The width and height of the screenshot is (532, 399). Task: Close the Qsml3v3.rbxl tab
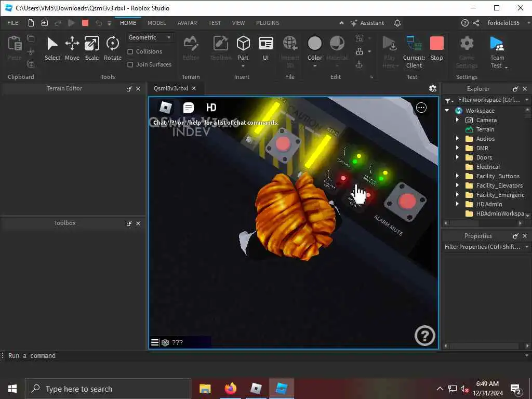194,88
